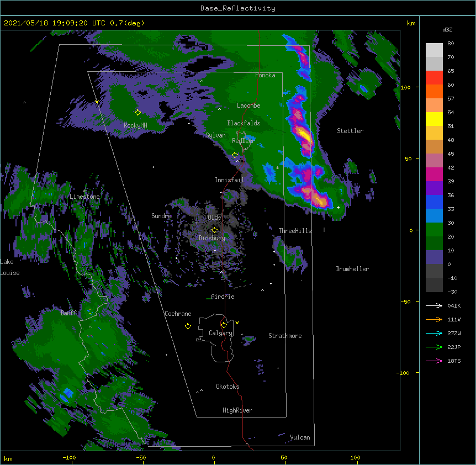Click the yellow station marker near Didsbury

(214, 230)
